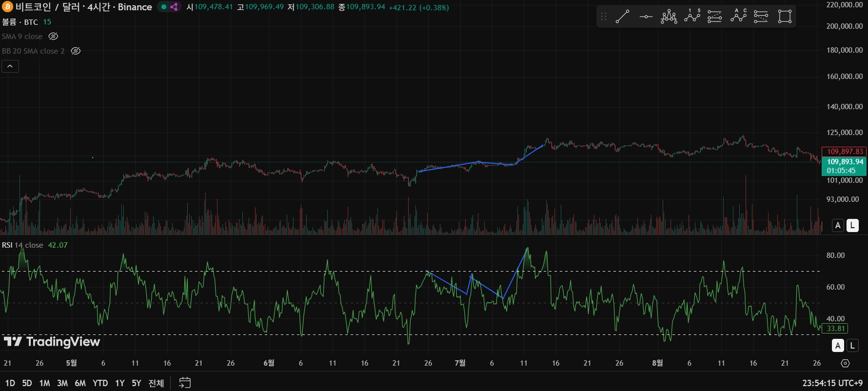The width and height of the screenshot is (868, 391).
Task: Select the head and shoulders pattern tool
Action: [669, 17]
